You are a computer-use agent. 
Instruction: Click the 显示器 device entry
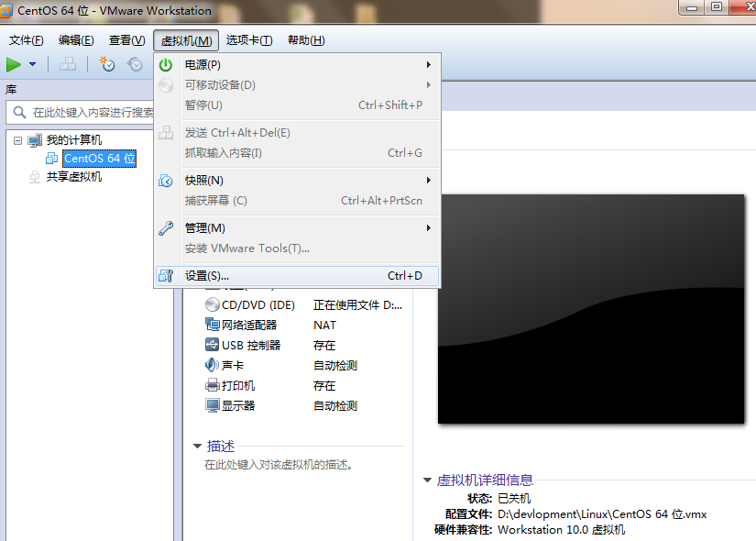click(x=238, y=406)
